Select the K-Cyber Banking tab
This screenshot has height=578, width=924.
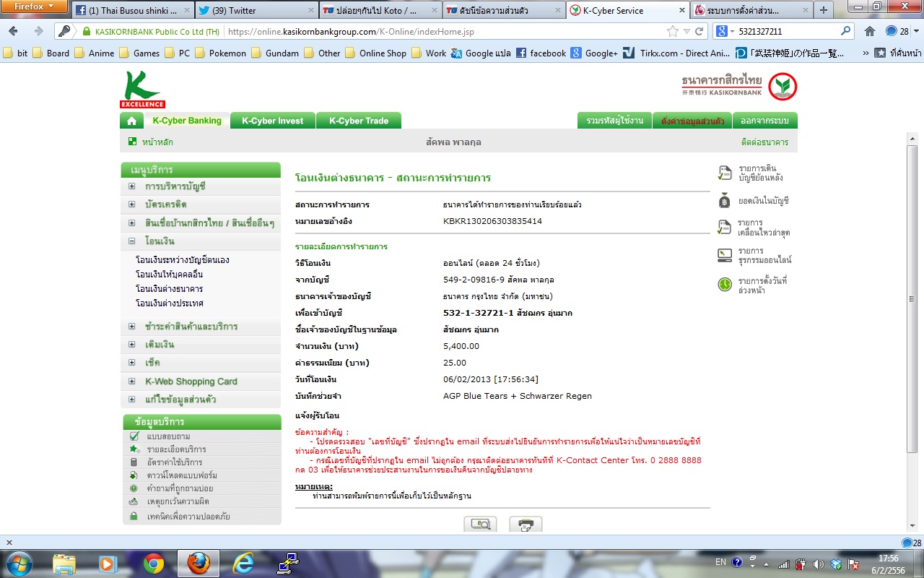tap(187, 121)
